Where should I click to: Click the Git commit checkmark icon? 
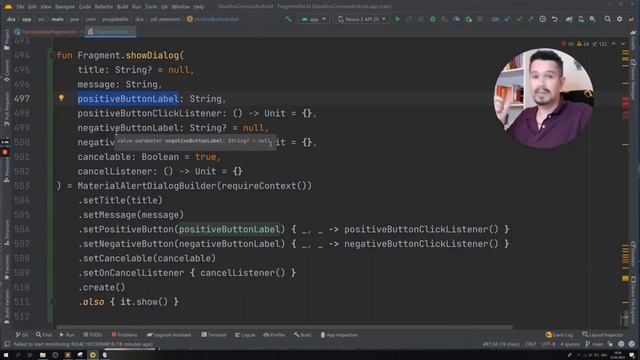click(519, 19)
